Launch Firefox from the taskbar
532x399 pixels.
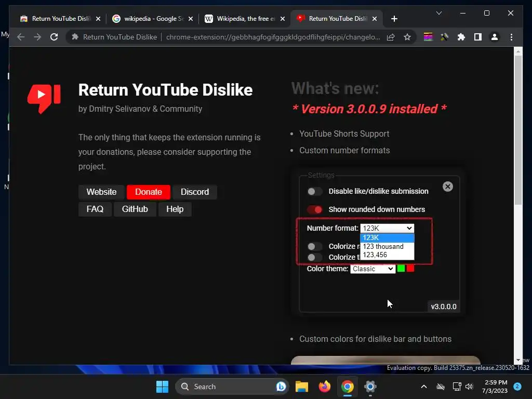325,387
